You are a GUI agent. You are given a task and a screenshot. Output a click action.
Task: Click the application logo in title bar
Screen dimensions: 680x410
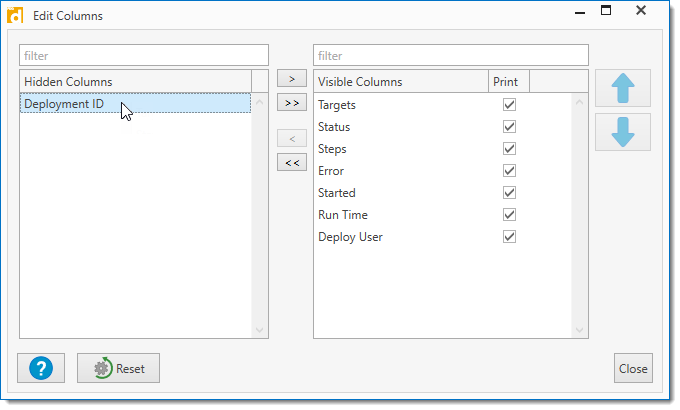pos(15,15)
